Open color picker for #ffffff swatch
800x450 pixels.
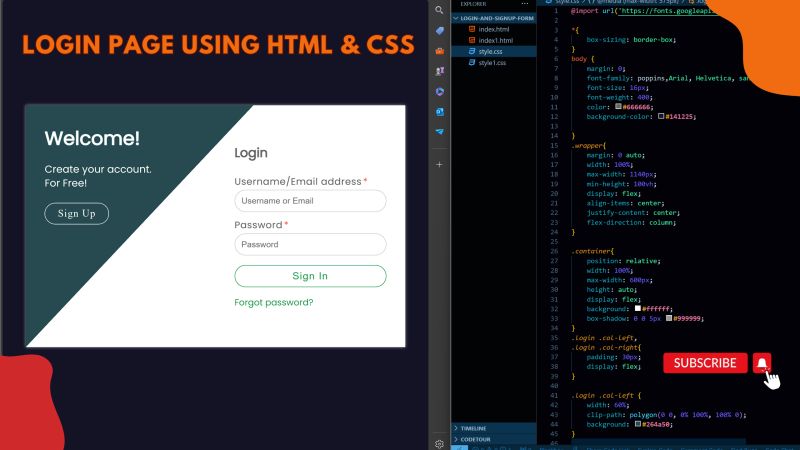click(x=637, y=308)
